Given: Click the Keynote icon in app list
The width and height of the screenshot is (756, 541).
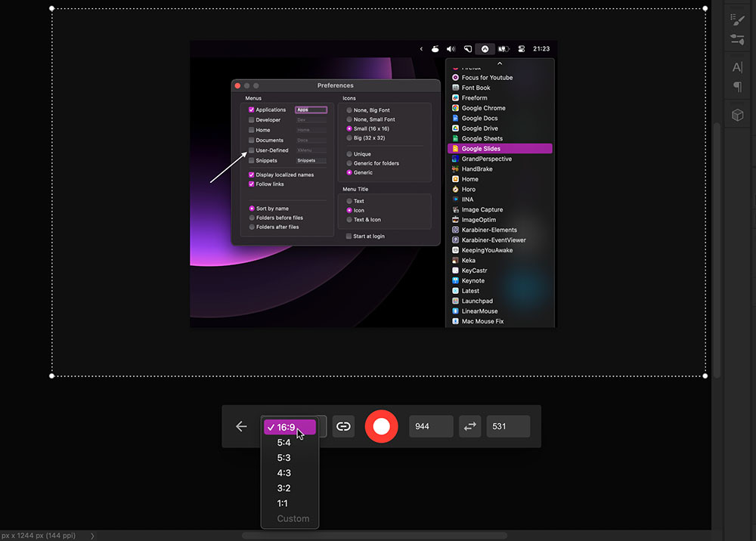Looking at the screenshot, I should coord(455,280).
